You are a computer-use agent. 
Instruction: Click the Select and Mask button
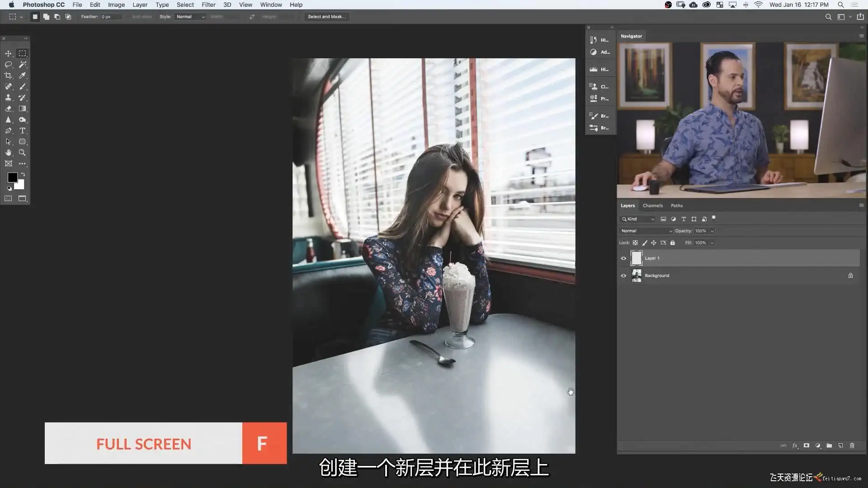click(x=326, y=17)
